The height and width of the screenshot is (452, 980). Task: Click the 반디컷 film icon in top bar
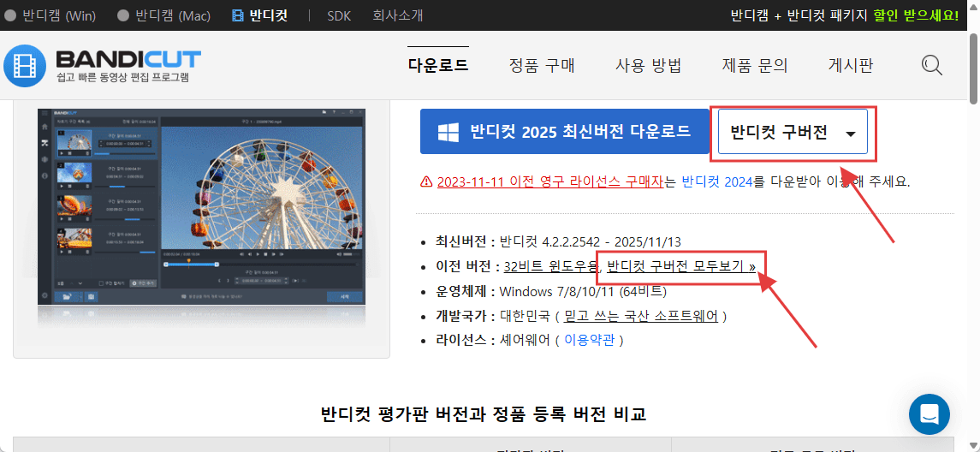[x=238, y=15]
